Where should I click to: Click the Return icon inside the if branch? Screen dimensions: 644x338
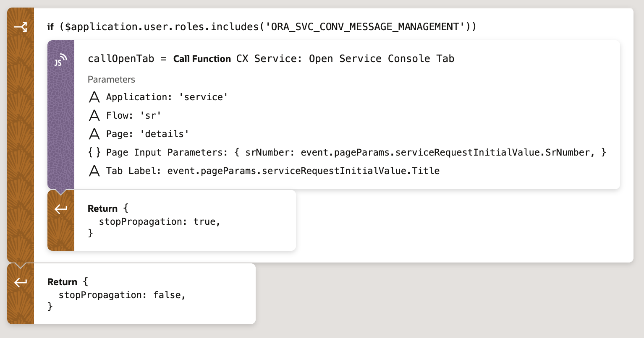(x=61, y=208)
